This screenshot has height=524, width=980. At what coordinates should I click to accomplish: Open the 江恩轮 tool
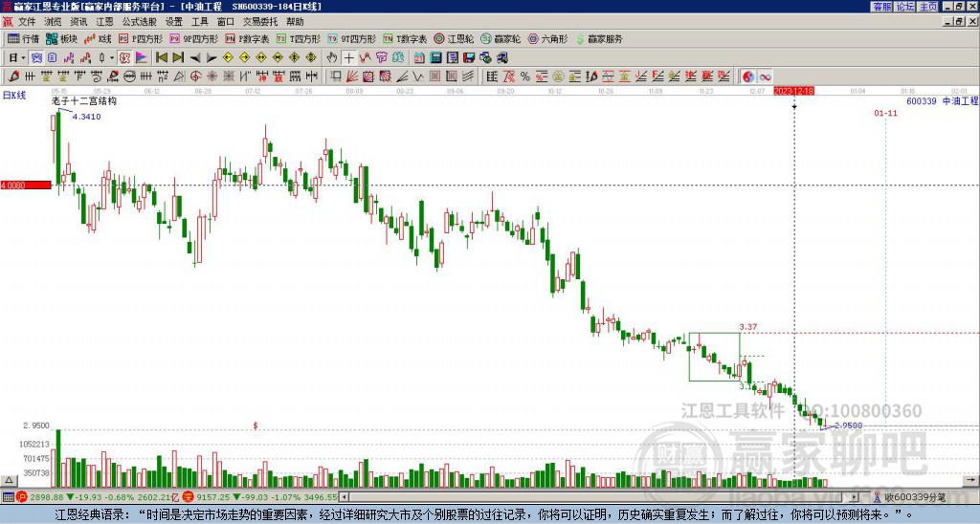tap(454, 38)
